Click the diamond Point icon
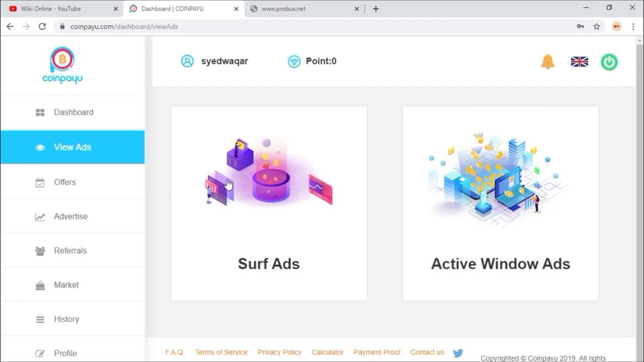 coord(294,62)
